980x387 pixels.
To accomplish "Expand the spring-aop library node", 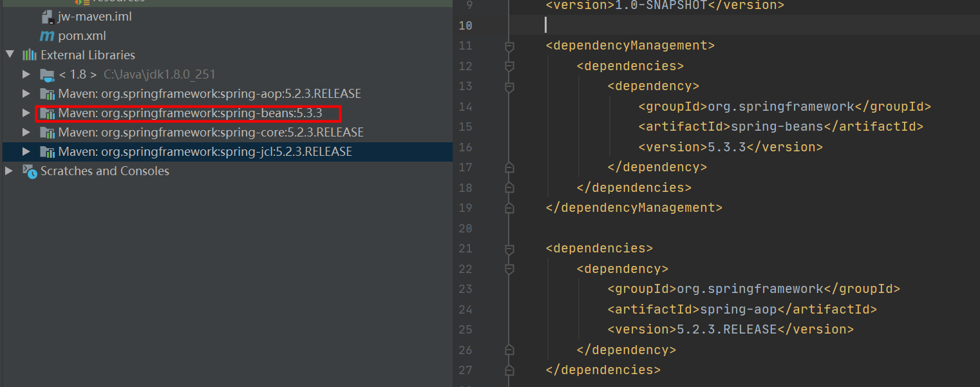I will coord(26,93).
